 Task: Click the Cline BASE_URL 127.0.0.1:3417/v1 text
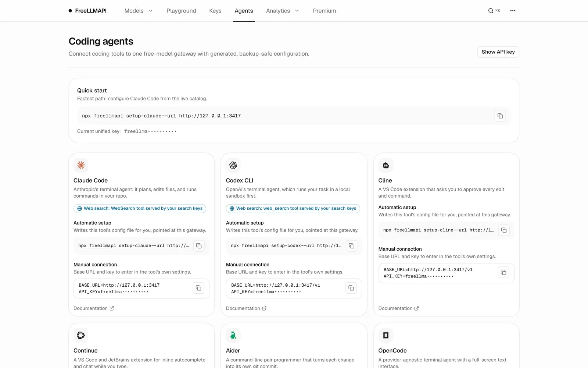click(428, 270)
